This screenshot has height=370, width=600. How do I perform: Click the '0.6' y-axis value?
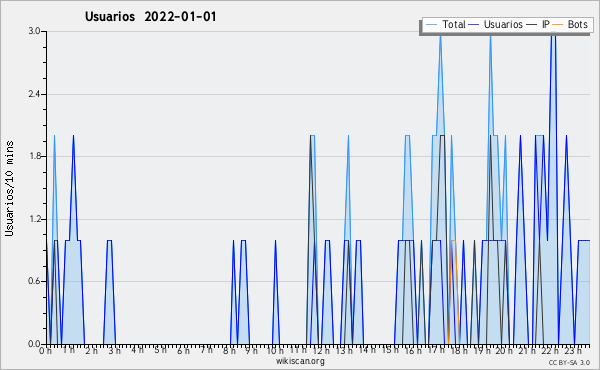coord(34,281)
